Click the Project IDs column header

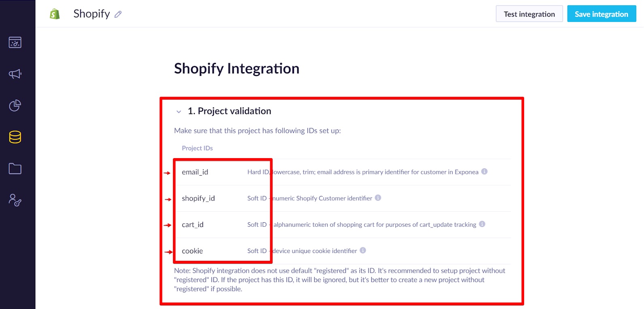click(x=197, y=148)
